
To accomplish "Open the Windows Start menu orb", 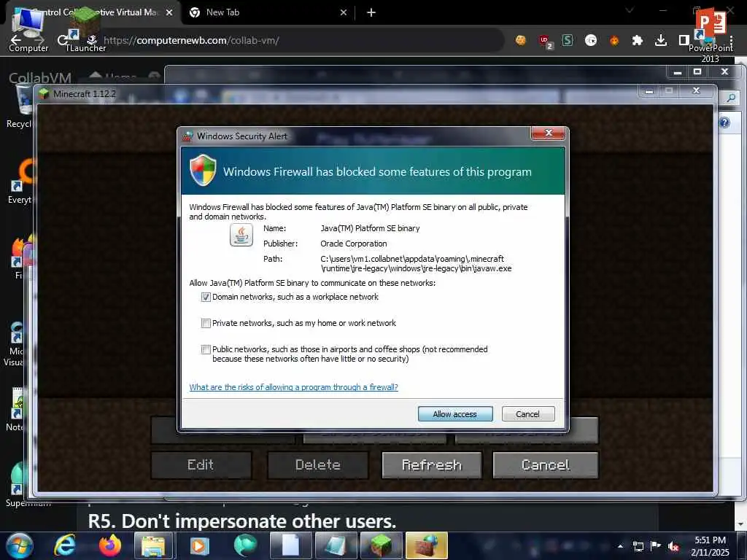I will pos(20,545).
